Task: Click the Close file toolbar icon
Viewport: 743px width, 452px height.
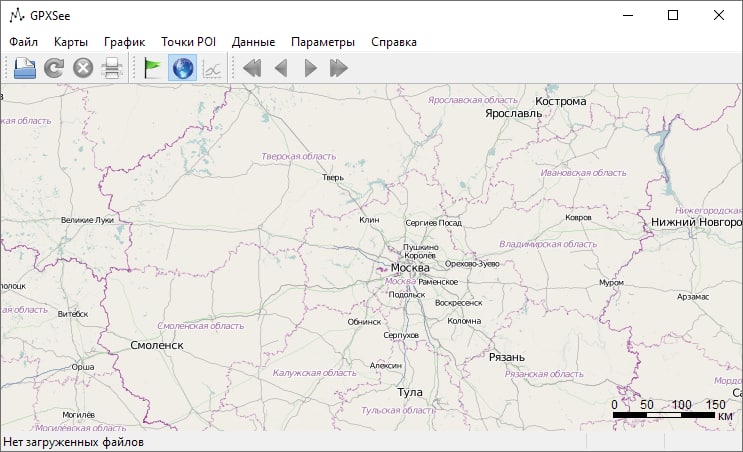Action: [83, 68]
